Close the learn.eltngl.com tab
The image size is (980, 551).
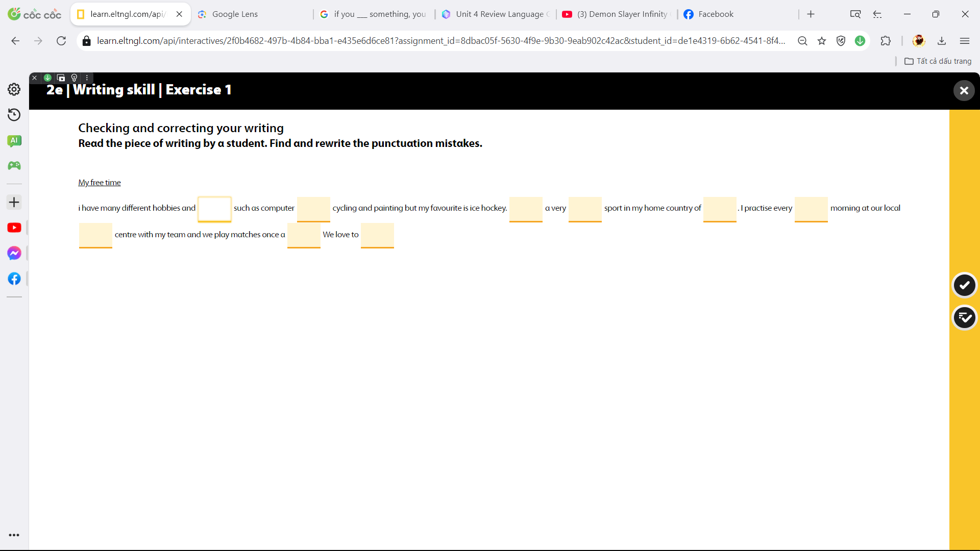point(179,14)
